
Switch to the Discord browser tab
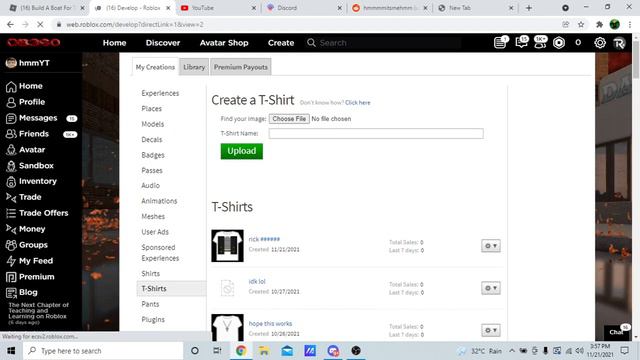304,8
